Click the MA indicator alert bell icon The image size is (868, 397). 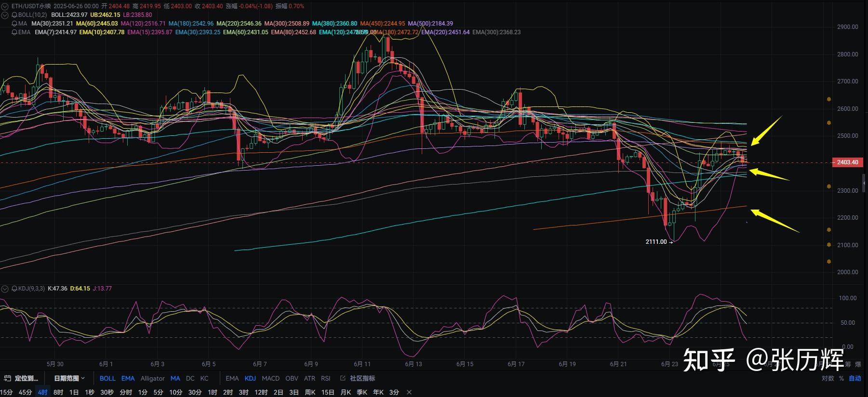pyautogui.click(x=14, y=24)
